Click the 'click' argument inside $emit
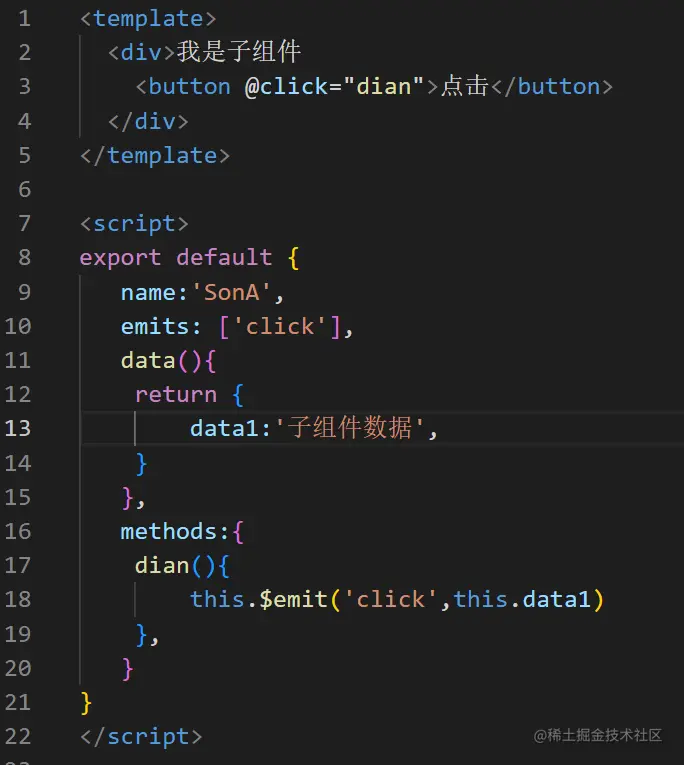Screen dimensions: 684x765 click(x=390, y=600)
